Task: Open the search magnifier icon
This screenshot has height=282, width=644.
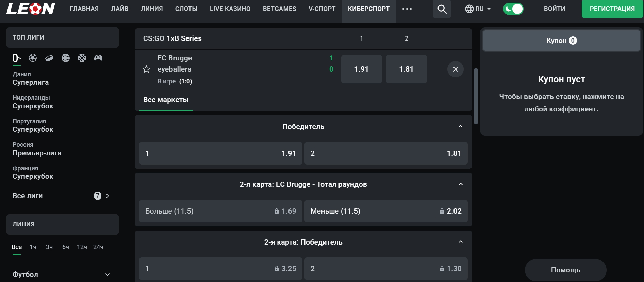Action: point(442,9)
